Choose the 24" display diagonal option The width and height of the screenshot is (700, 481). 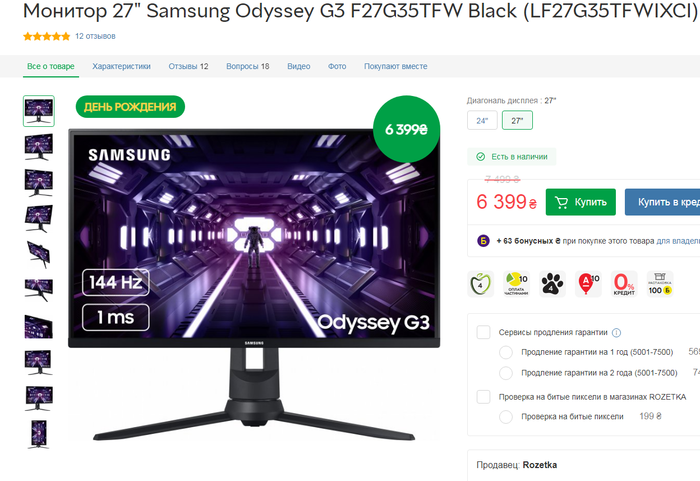(x=482, y=121)
